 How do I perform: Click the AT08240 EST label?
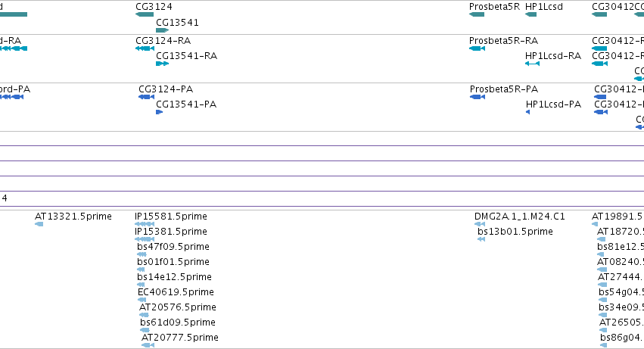click(621, 262)
